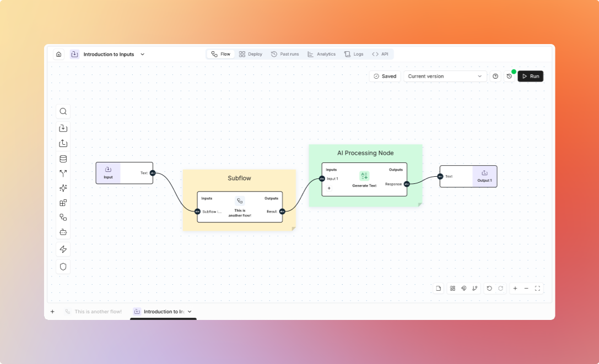Open the flow title dropdown chevron
Screen dimensions: 599x364
coord(143,54)
